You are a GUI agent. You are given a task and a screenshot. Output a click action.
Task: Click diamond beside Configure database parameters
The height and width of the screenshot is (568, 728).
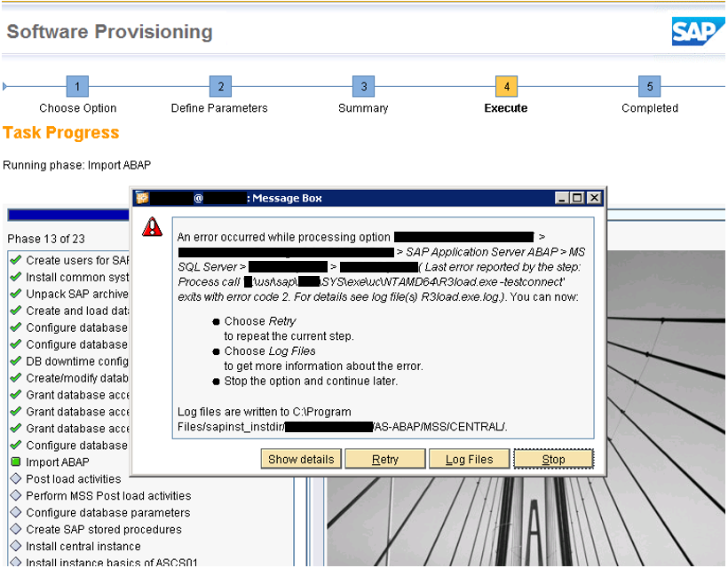coord(16,512)
